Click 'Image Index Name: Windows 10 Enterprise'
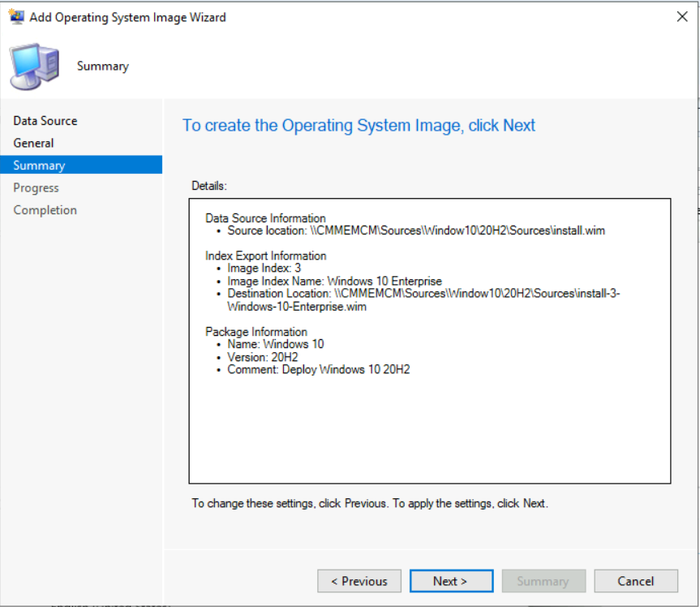This screenshot has height=607, width=700. (334, 281)
